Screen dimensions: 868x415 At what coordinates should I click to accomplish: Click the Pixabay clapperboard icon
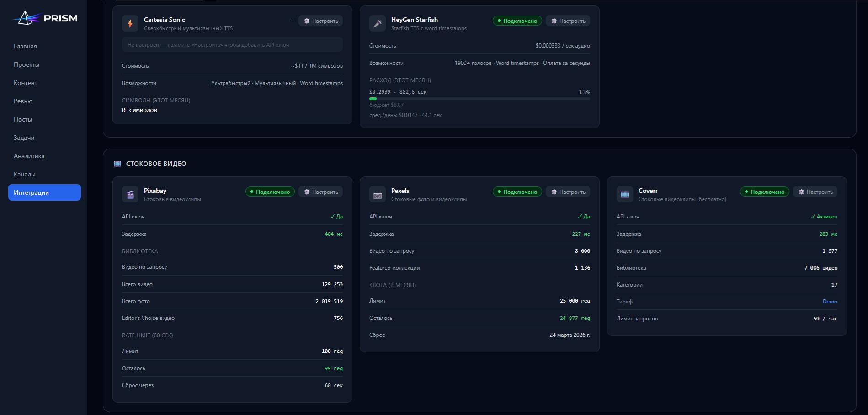point(130,194)
